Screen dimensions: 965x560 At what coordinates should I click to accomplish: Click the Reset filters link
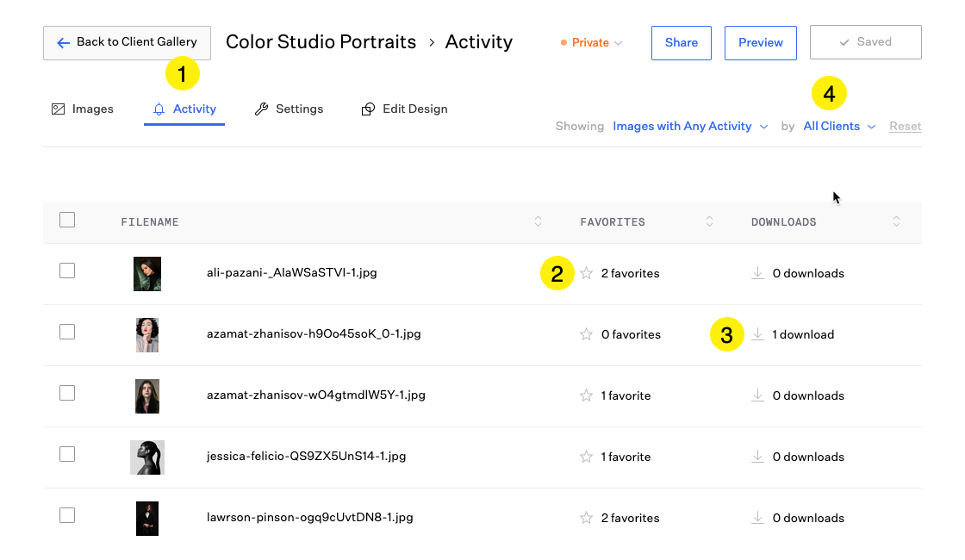[905, 126]
